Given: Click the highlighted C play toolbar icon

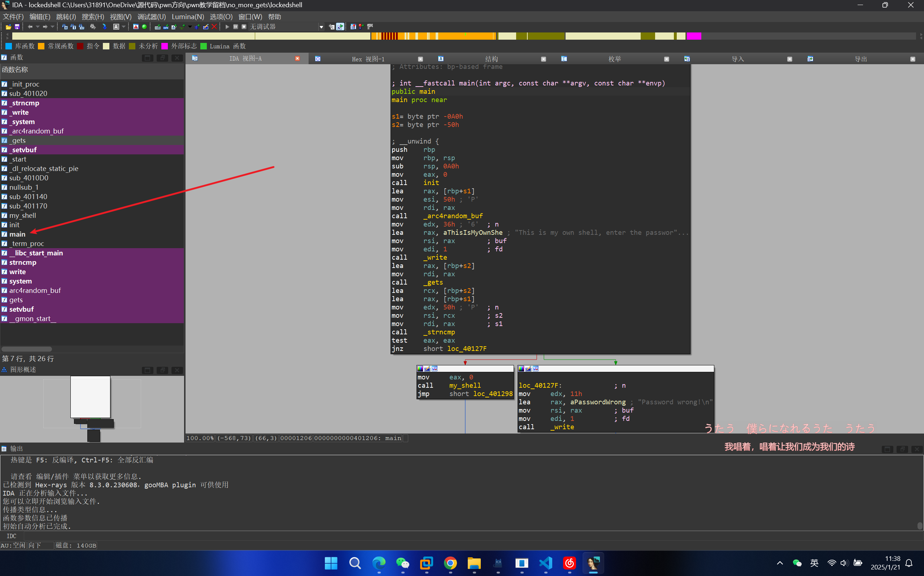Looking at the screenshot, I should coord(340,27).
